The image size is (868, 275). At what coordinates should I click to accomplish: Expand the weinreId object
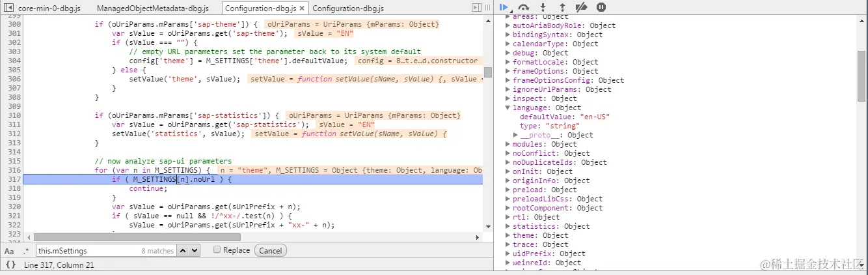(508, 263)
